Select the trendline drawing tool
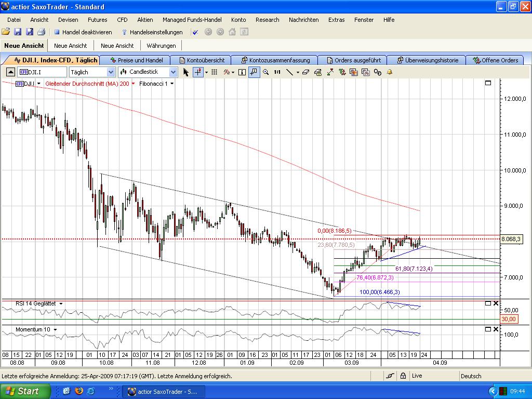The height and width of the screenshot is (399, 532). coord(289,72)
